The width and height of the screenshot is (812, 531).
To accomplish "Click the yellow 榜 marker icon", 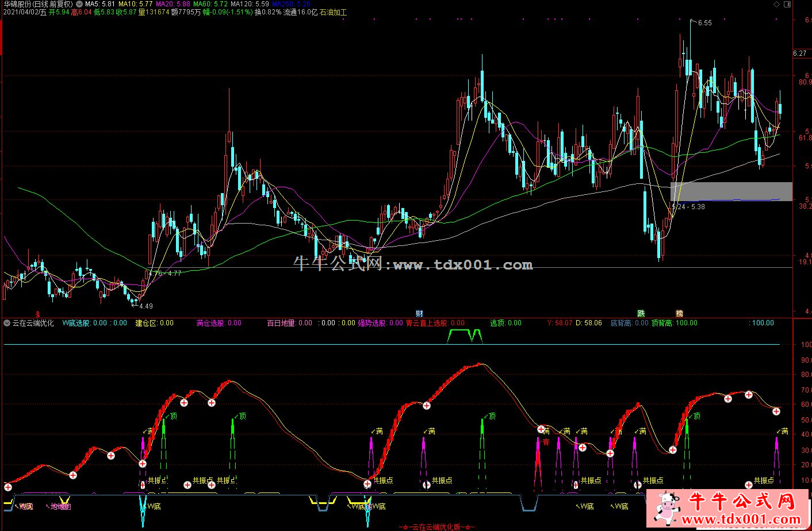I will [680, 313].
